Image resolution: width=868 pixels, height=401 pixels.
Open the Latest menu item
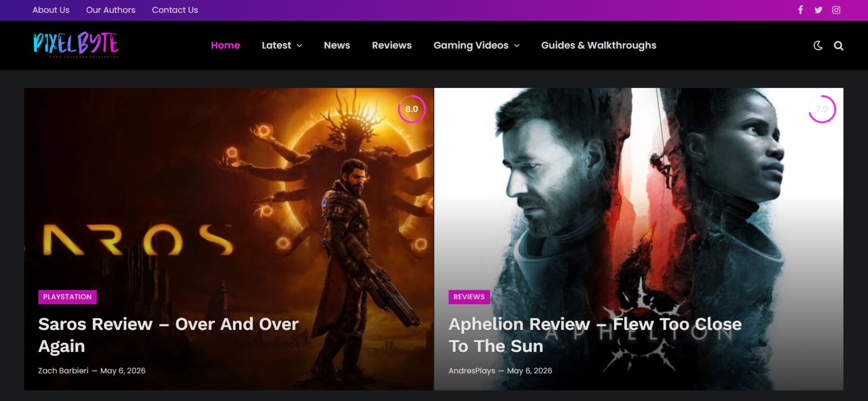tap(276, 45)
